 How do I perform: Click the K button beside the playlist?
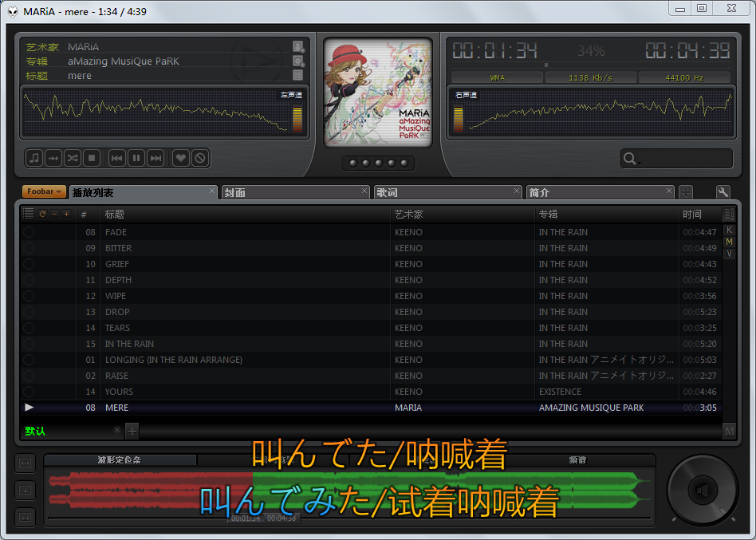coord(729,230)
